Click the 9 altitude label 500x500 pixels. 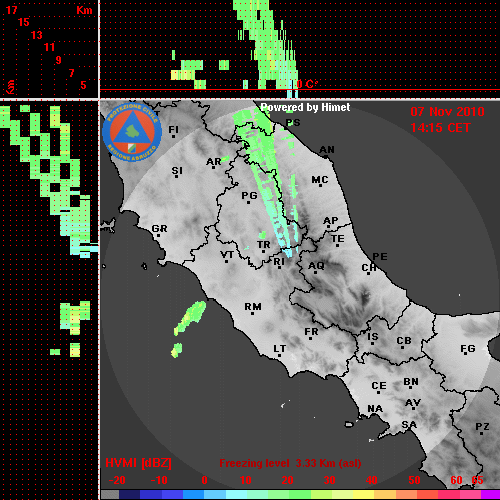tap(59, 60)
